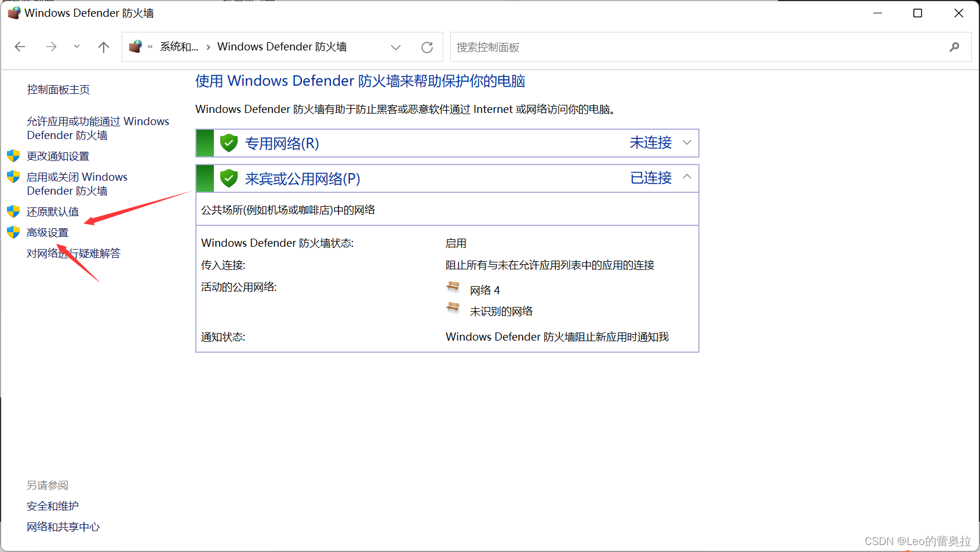980x552 pixels.
Task: Click bench icon beside 网络 4
Action: pyautogui.click(x=453, y=288)
